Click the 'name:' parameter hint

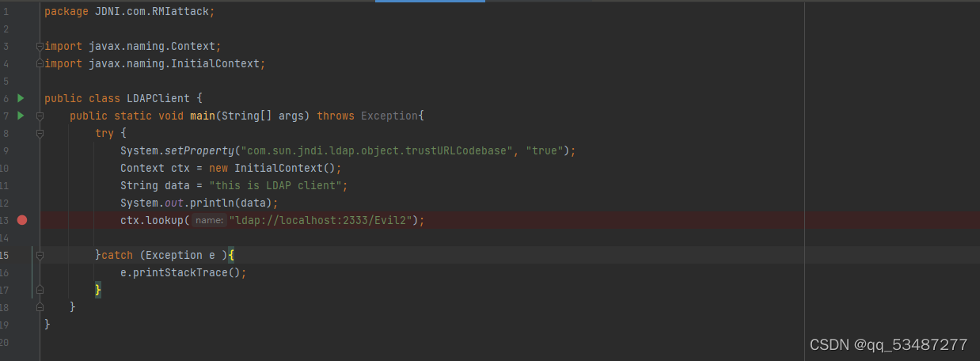click(208, 220)
